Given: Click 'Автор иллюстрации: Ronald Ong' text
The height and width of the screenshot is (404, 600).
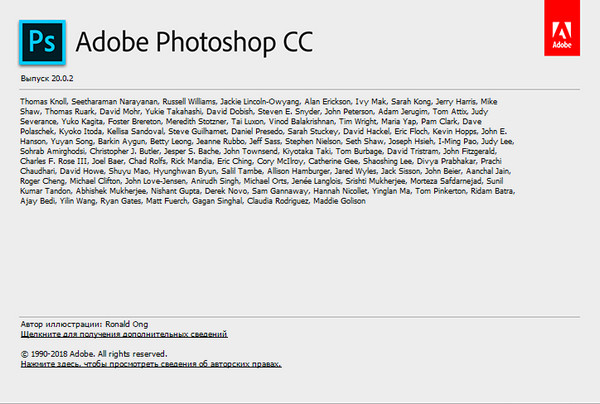Looking at the screenshot, I should pyautogui.click(x=84, y=324).
